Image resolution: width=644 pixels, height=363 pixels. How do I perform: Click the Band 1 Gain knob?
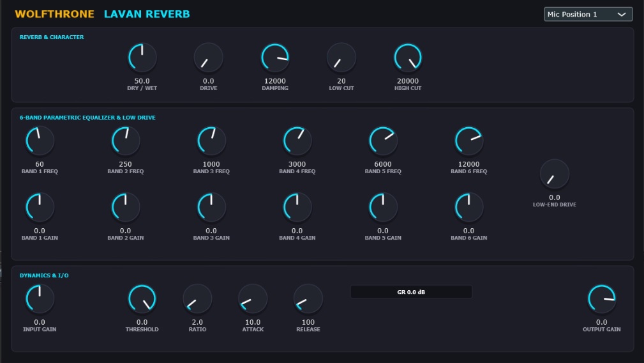point(40,207)
